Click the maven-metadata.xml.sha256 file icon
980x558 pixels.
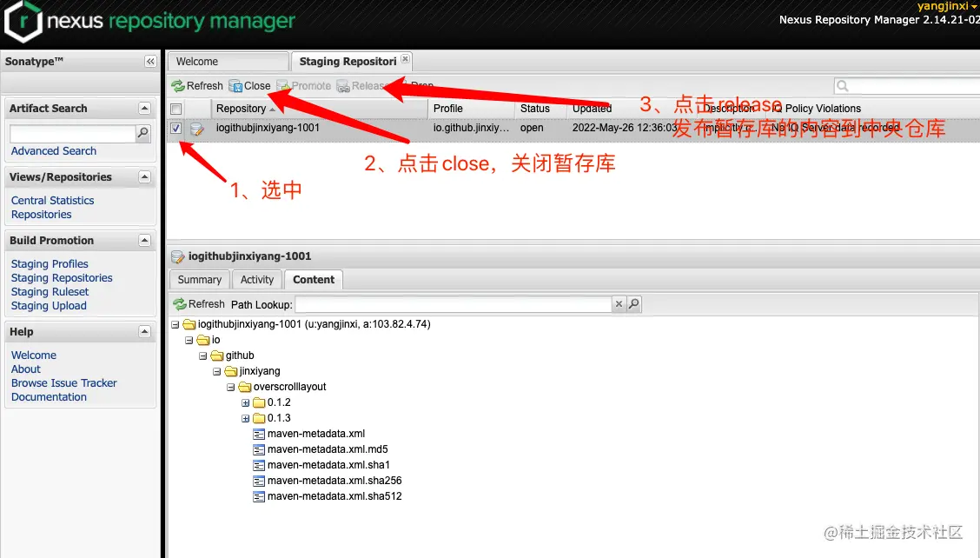(x=259, y=481)
